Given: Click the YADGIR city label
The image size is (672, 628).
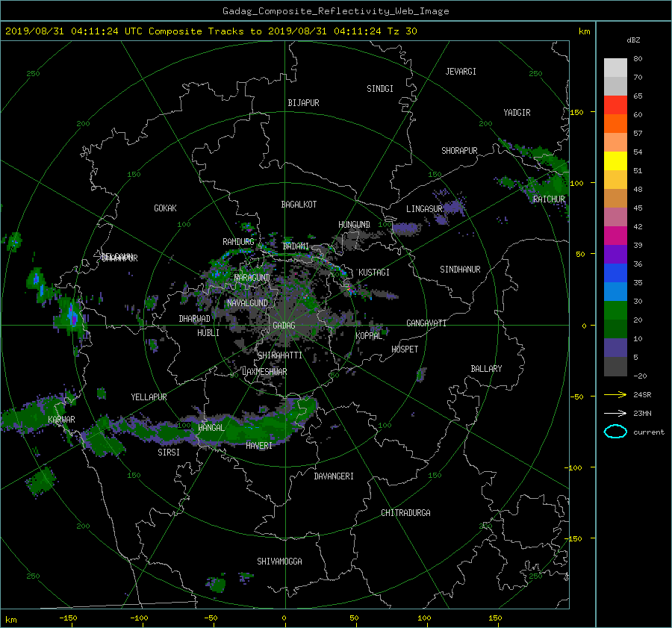Looking at the screenshot, I should click(x=517, y=112).
